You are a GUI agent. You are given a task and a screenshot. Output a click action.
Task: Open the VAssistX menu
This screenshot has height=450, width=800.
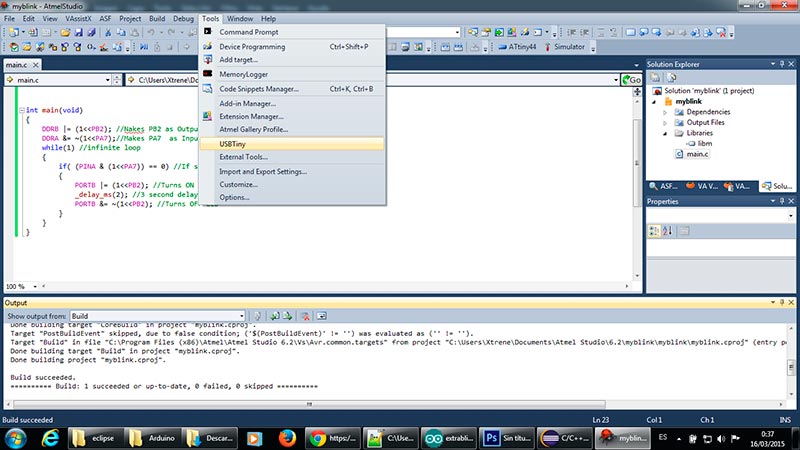tap(78, 18)
